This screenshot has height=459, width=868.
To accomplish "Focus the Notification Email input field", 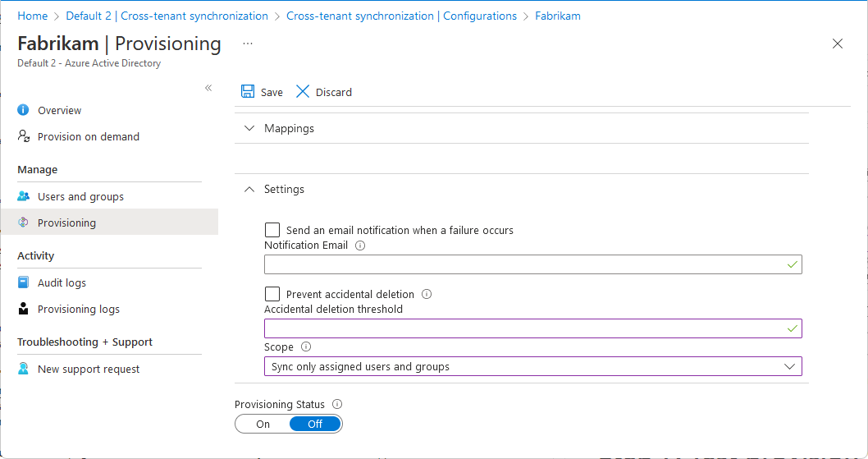I will (533, 264).
